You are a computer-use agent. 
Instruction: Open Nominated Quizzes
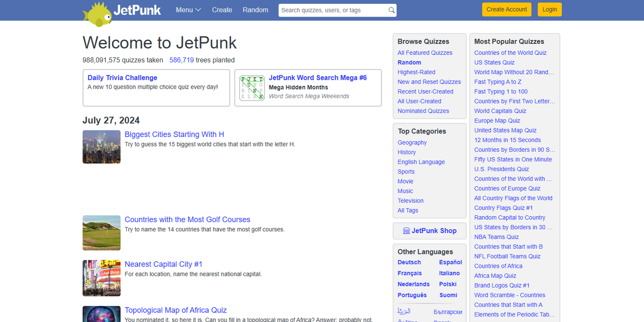[x=423, y=111]
